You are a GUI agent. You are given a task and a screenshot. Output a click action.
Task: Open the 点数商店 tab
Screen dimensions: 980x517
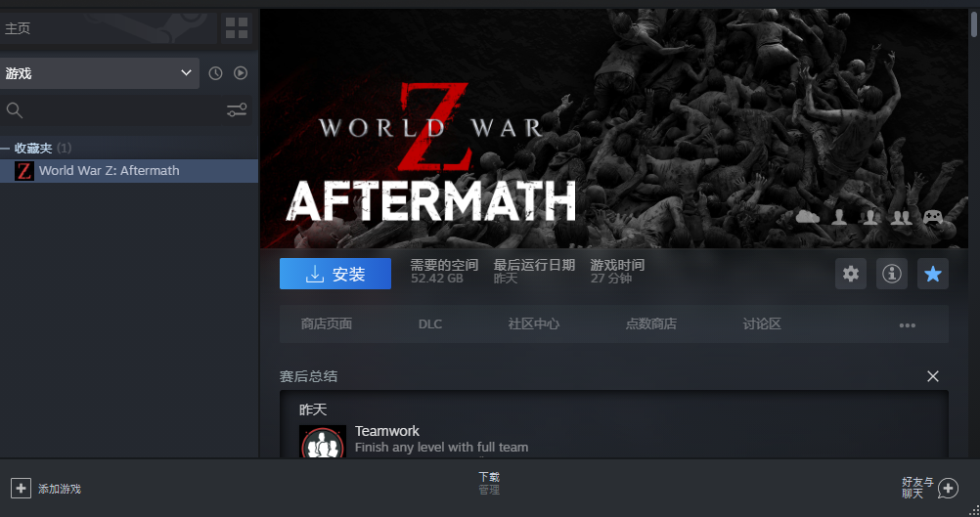pos(651,324)
